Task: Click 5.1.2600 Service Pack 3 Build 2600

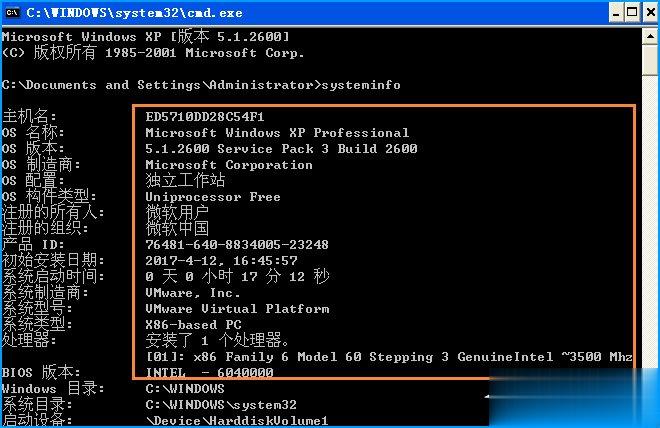Action: point(281,149)
